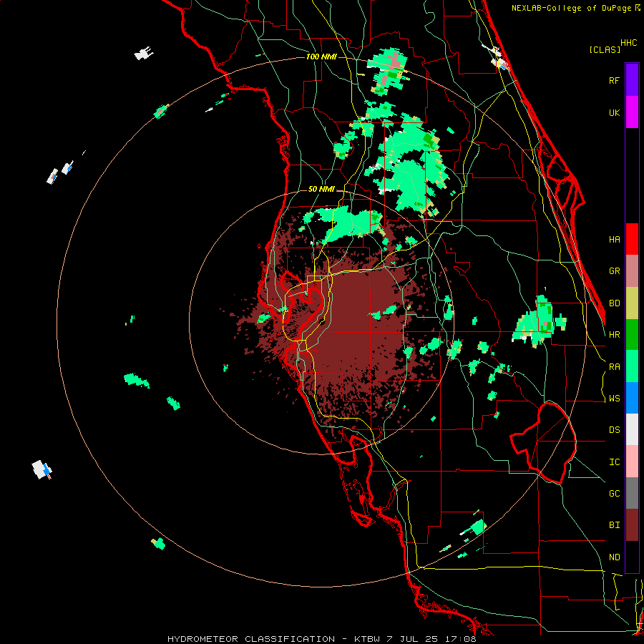Image resolution: width=644 pixels, height=644 pixels.
Task: Click the BI brown legend swatch
Action: tap(632, 525)
